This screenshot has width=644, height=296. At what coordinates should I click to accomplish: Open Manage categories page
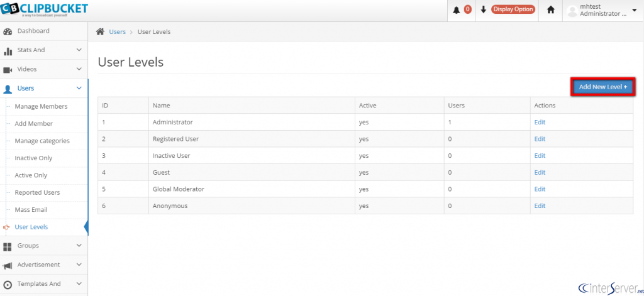coord(42,141)
